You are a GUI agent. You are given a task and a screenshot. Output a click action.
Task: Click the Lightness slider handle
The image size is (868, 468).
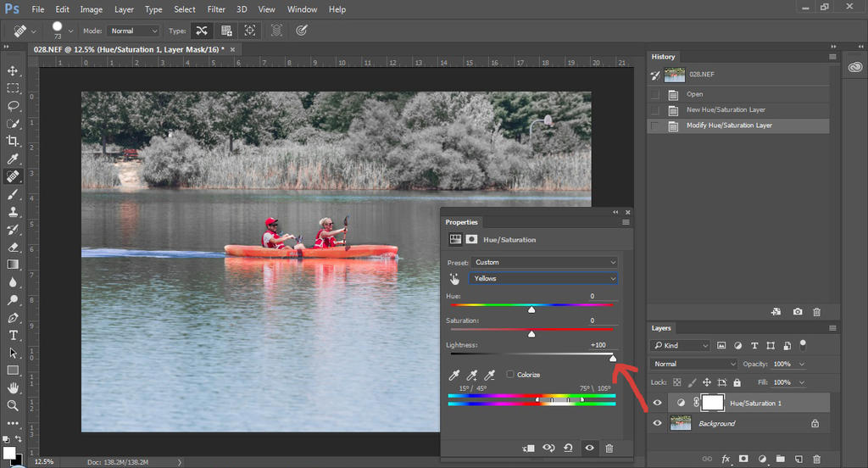(x=613, y=359)
